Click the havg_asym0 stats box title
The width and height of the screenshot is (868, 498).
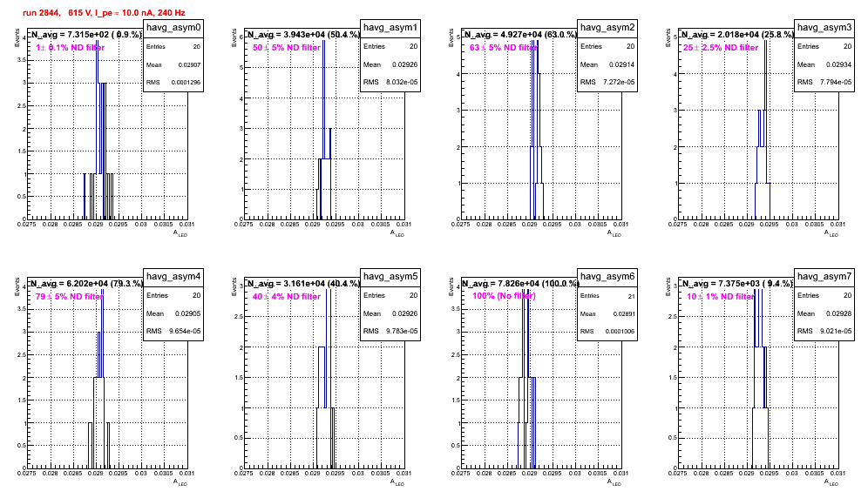(x=173, y=28)
